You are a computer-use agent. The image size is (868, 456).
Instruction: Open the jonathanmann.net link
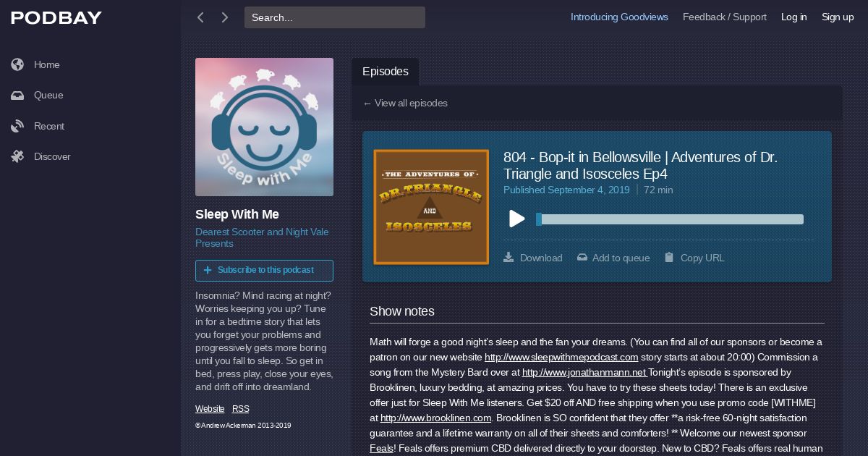(x=584, y=372)
